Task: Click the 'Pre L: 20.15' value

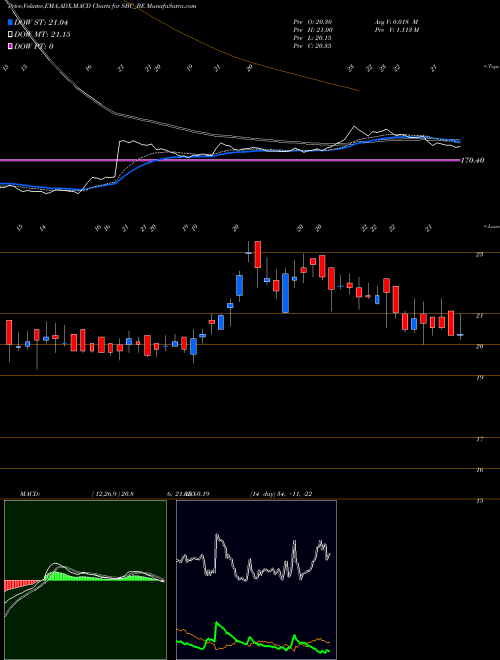Action: click(313, 38)
